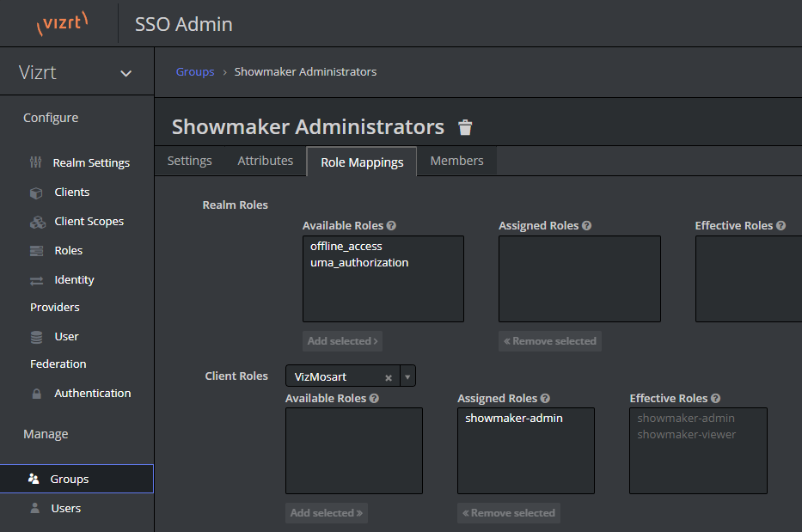Switch to the Settings tab

tap(189, 161)
